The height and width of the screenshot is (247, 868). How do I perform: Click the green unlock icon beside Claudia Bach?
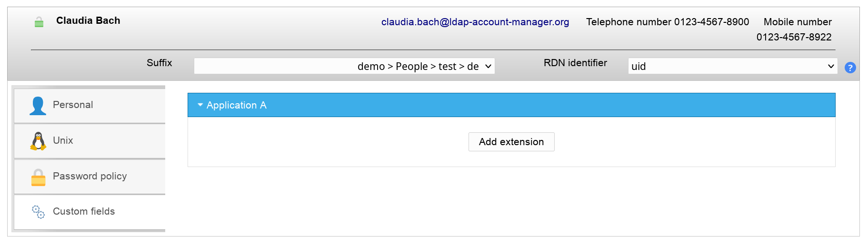tap(39, 22)
